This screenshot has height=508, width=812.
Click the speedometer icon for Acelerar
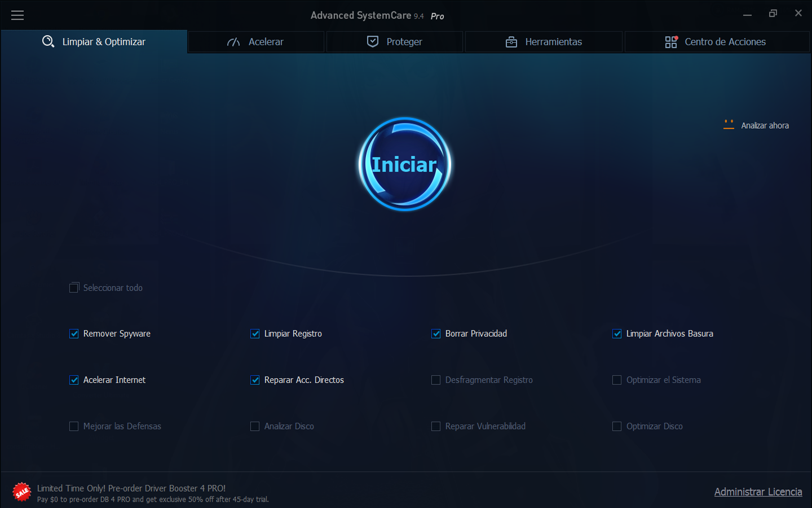[x=233, y=42]
